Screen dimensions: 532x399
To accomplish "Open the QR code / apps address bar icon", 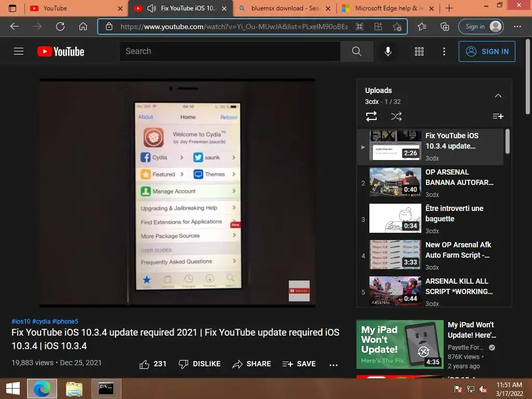I will click(360, 26).
